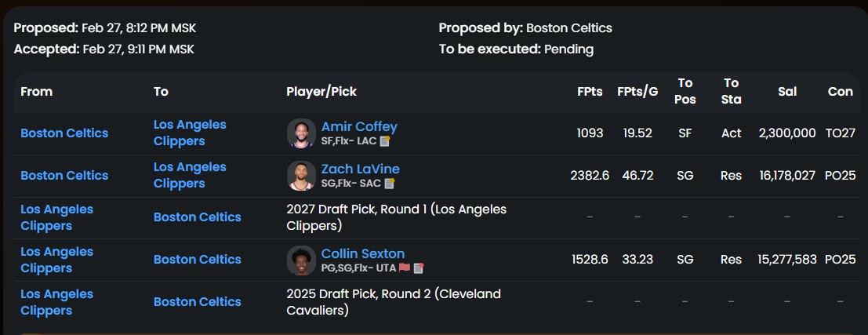Click Zach LaVine's headshot photo
The height and width of the screenshot is (335, 868).
coord(301,176)
